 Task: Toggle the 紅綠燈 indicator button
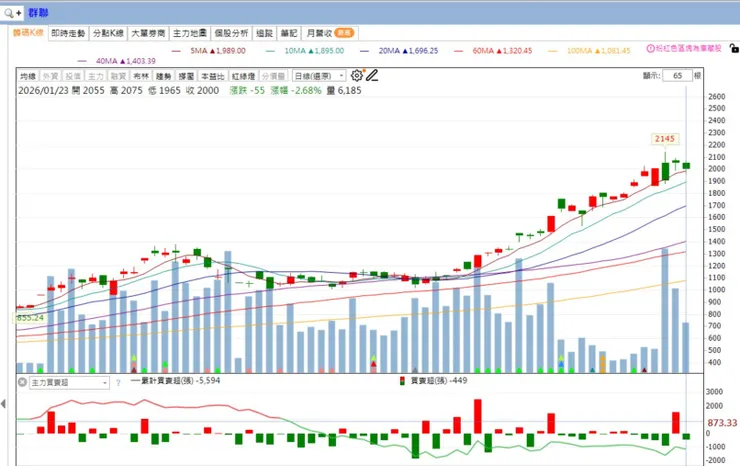point(243,76)
